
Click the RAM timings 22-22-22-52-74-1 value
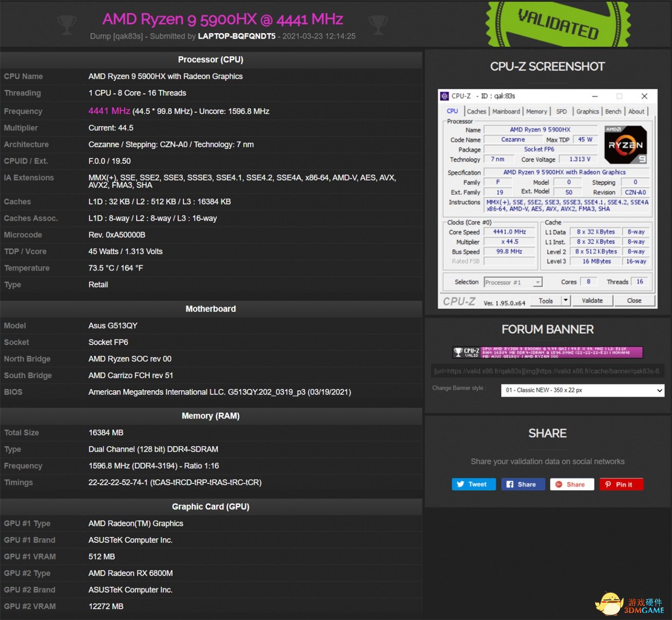click(x=175, y=482)
